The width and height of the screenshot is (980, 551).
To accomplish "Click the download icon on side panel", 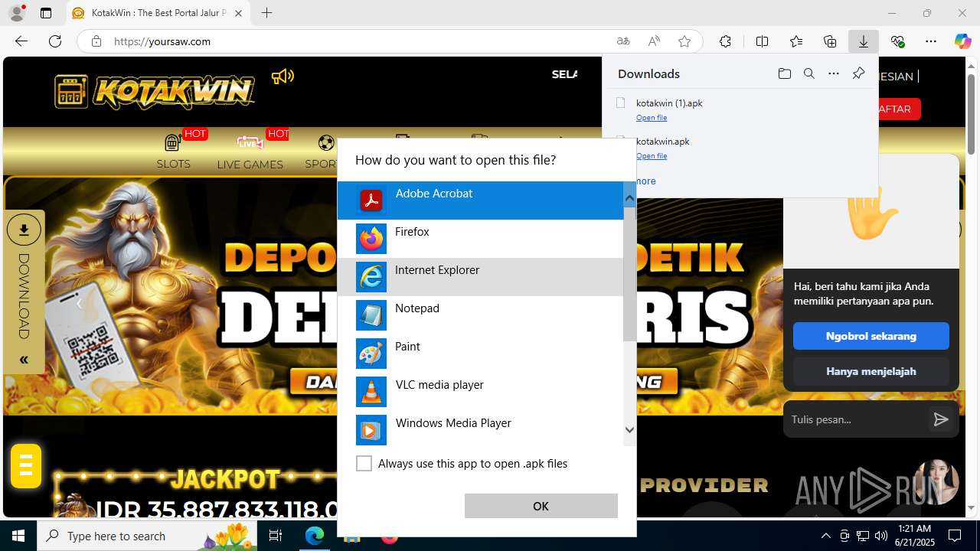I will pyautogui.click(x=24, y=230).
